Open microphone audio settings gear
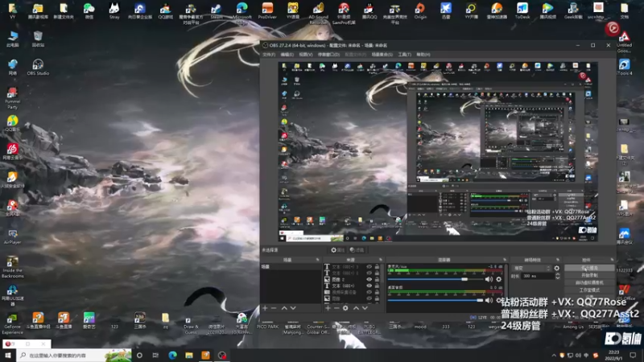 tap(498, 279)
